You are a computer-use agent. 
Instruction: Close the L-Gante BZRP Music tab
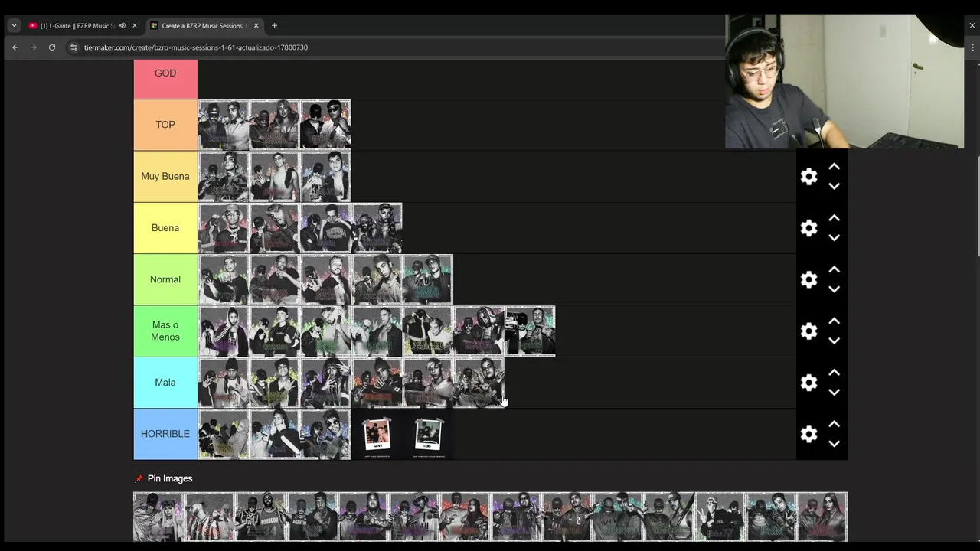click(135, 26)
